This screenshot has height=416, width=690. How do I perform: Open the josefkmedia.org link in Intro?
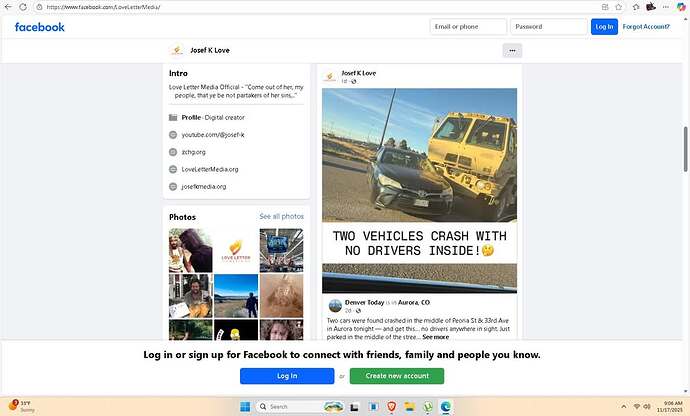tap(204, 186)
